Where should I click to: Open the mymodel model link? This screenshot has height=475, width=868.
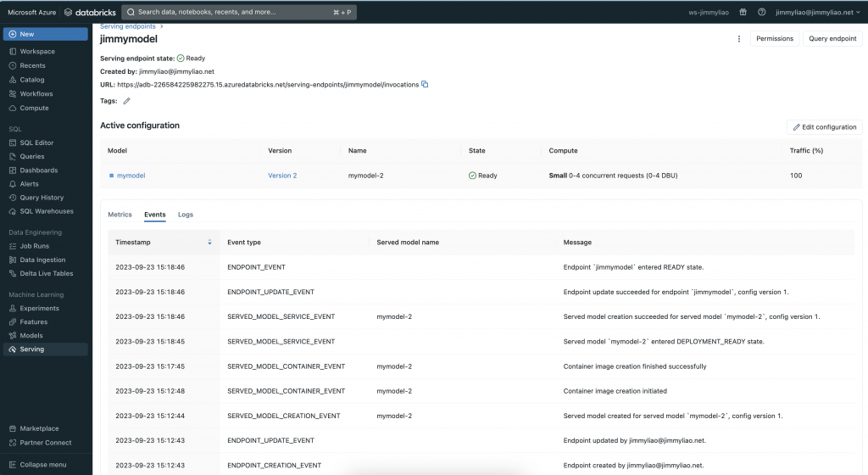click(131, 176)
